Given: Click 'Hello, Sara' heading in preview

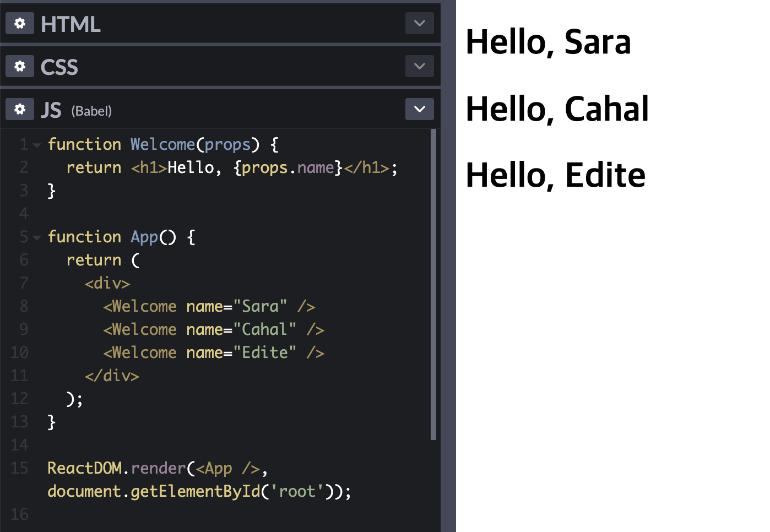Looking at the screenshot, I should (x=548, y=42).
